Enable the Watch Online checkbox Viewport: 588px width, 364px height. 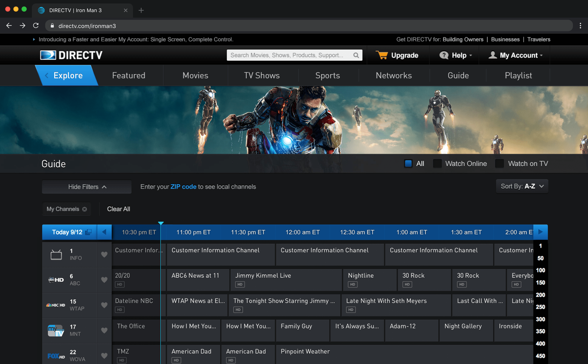point(437,163)
